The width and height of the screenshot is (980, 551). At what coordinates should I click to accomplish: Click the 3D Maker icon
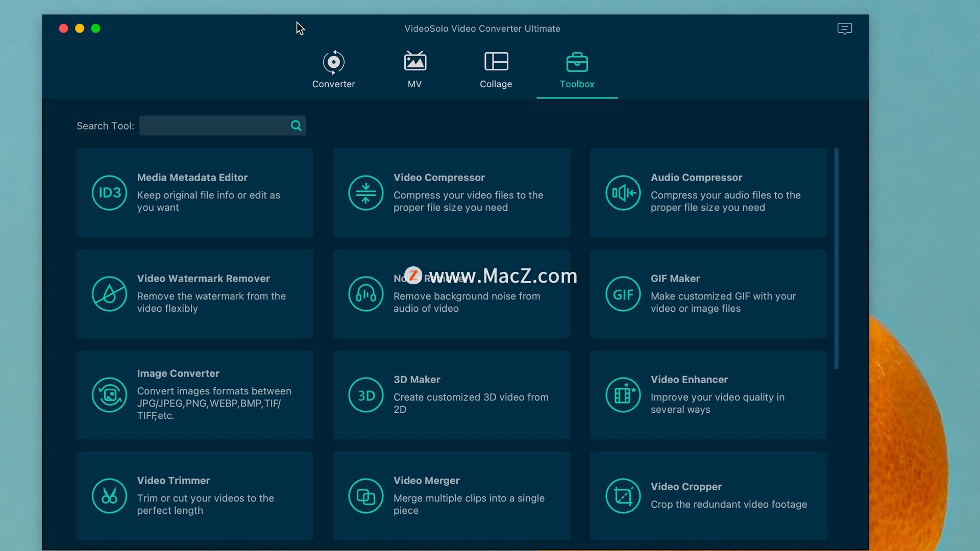(365, 395)
